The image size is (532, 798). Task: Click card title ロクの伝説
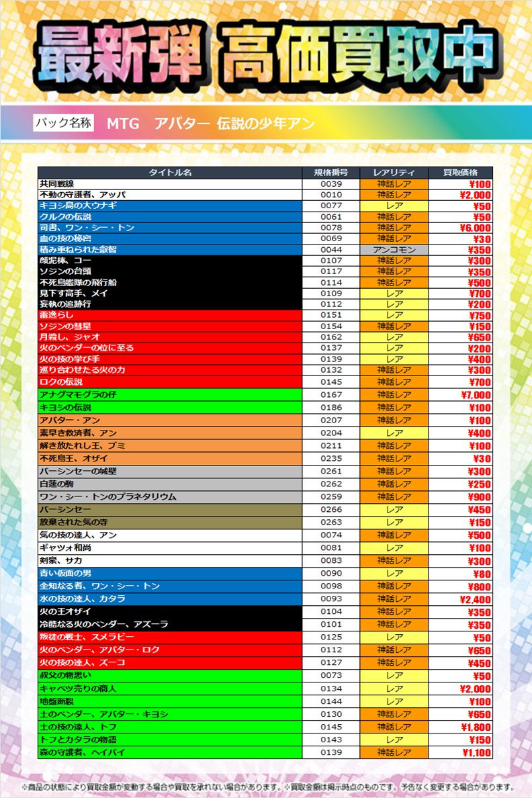(x=61, y=382)
